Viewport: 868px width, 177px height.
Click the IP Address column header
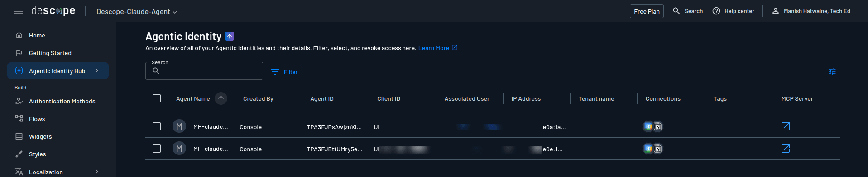(x=526, y=98)
